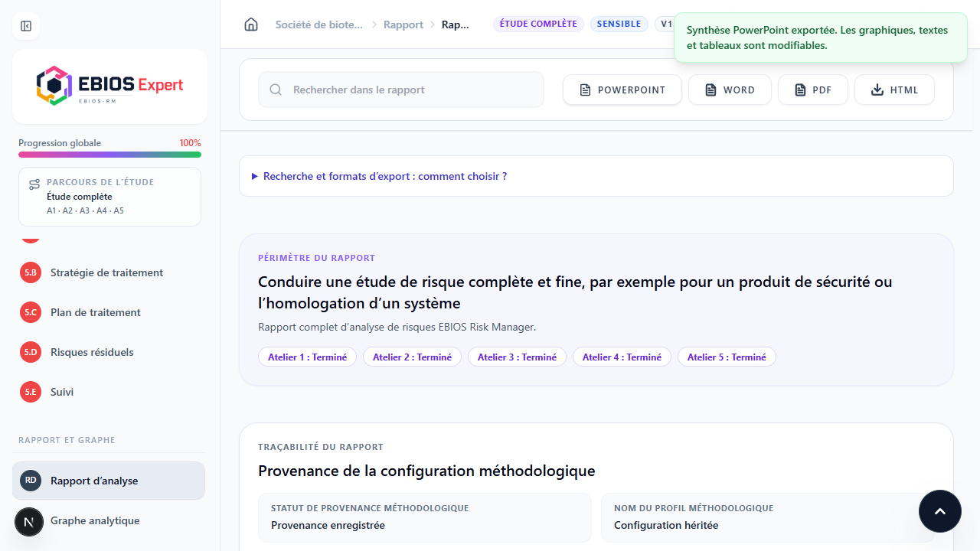The width and height of the screenshot is (980, 551).
Task: Click the V1 version badge
Action: 664,24
